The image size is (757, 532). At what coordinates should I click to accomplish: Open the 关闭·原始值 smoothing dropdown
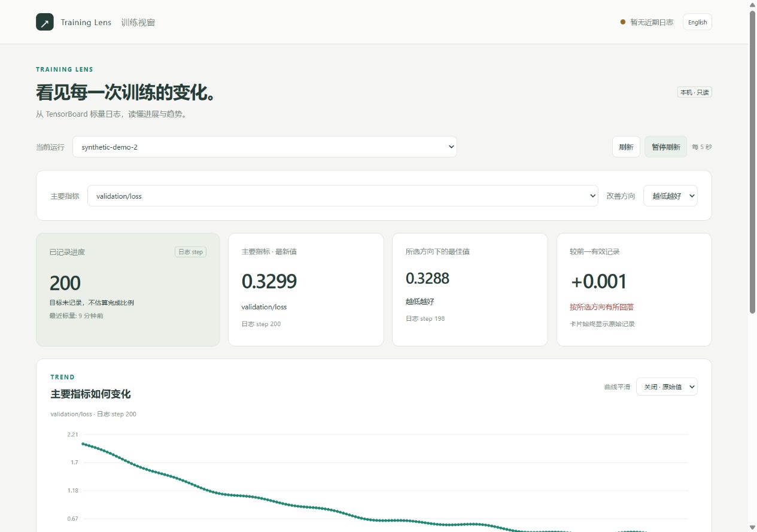coord(667,387)
